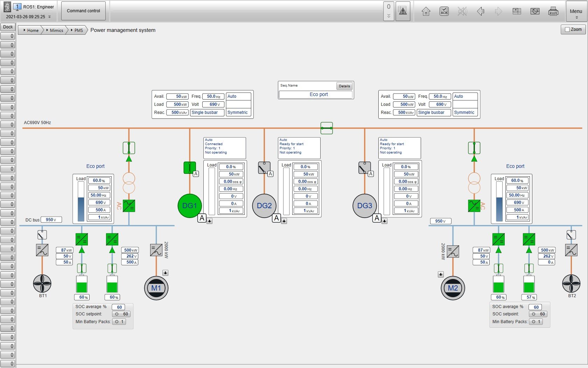This screenshot has width=588, height=368.
Task: Select the DG1 generator symbol
Action: tap(189, 206)
